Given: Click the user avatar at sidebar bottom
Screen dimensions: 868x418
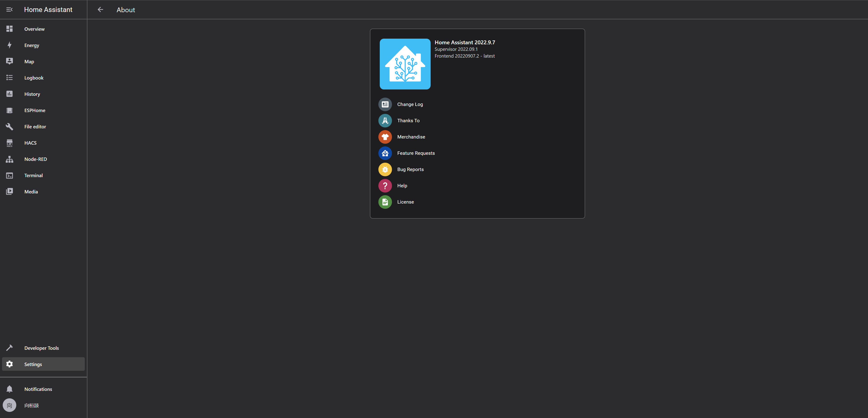Looking at the screenshot, I should 9,406.
